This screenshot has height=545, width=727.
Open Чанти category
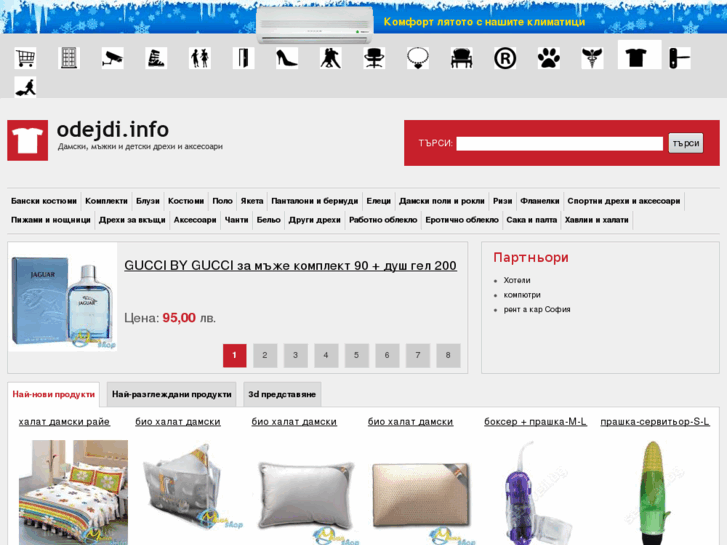(x=236, y=220)
